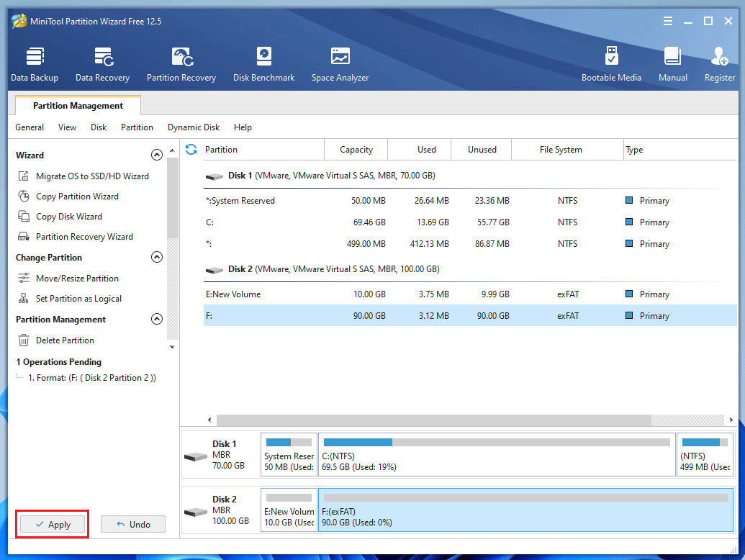Select the pending Format F: operation
Screen dimensions: 745x560
91,378
